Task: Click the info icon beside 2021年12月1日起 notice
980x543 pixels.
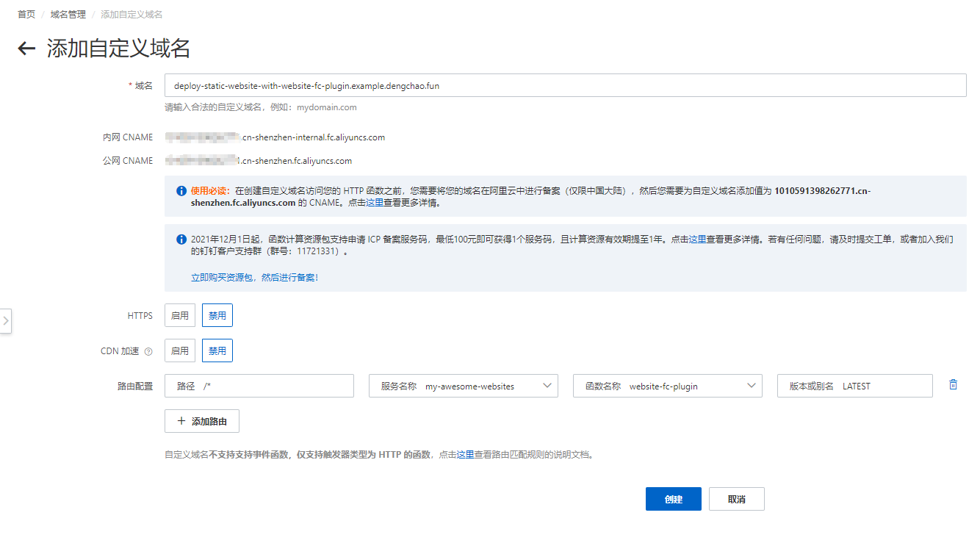Action: click(181, 240)
